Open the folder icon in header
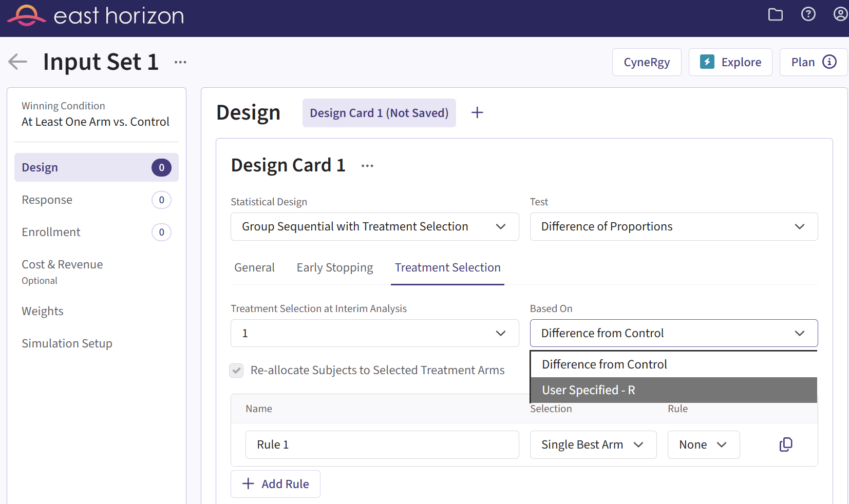This screenshot has height=504, width=849. click(x=775, y=14)
